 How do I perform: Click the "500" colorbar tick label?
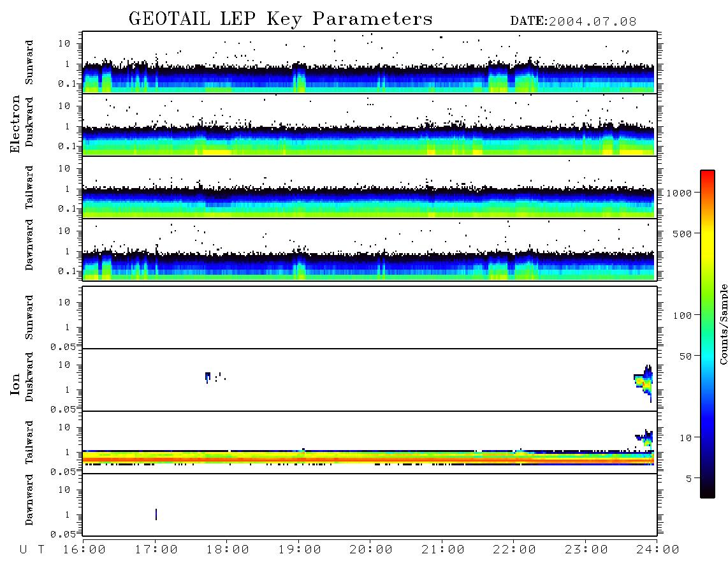pyautogui.click(x=682, y=233)
